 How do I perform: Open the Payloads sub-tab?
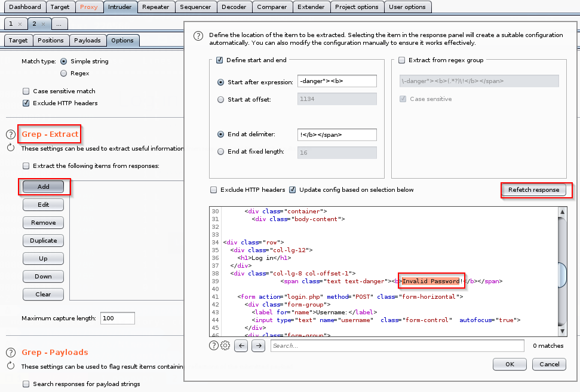pos(88,41)
